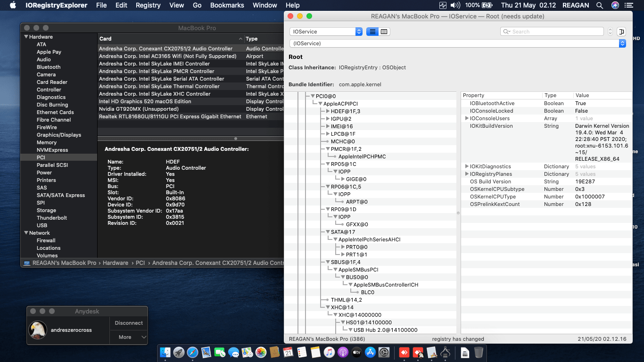Open Music from the Dock

coord(329,352)
